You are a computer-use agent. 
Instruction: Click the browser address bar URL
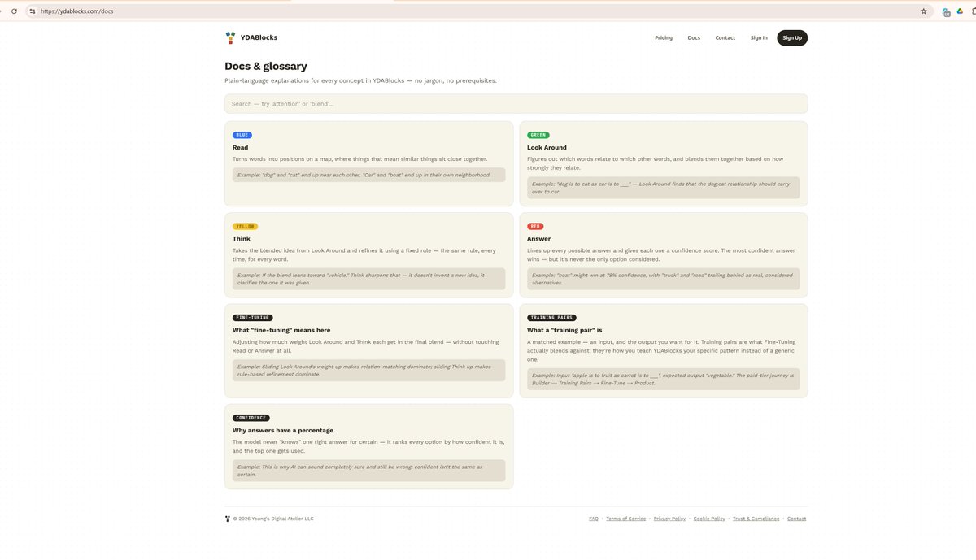[x=77, y=11]
